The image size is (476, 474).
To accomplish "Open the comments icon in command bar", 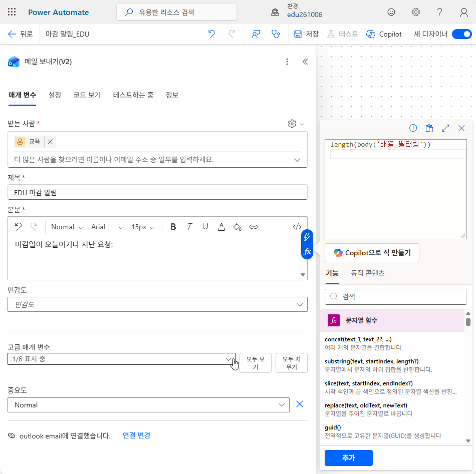I will click(256, 34).
